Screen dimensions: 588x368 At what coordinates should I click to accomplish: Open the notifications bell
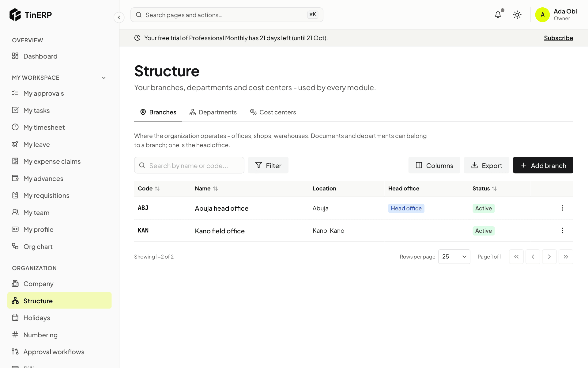498,15
